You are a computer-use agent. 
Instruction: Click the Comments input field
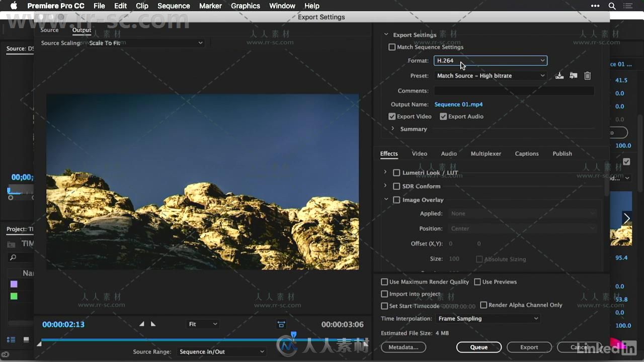(514, 91)
